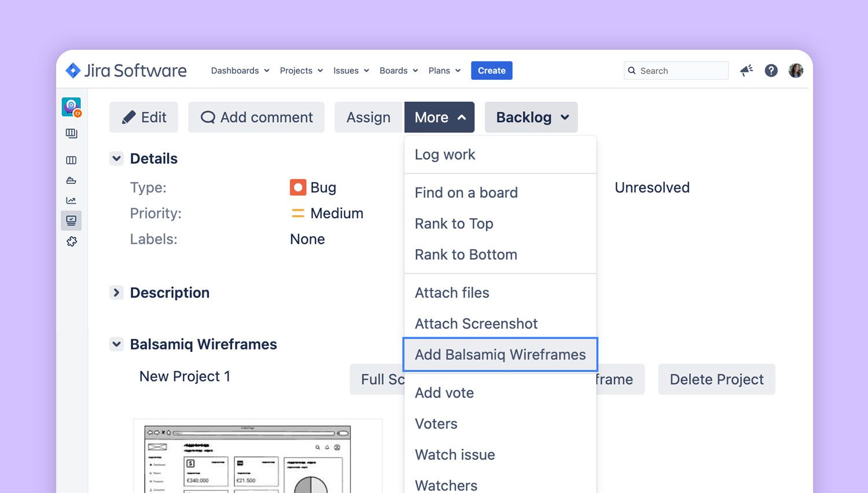Select Watch issue option
The width and height of the screenshot is (868, 493).
click(x=501, y=455)
